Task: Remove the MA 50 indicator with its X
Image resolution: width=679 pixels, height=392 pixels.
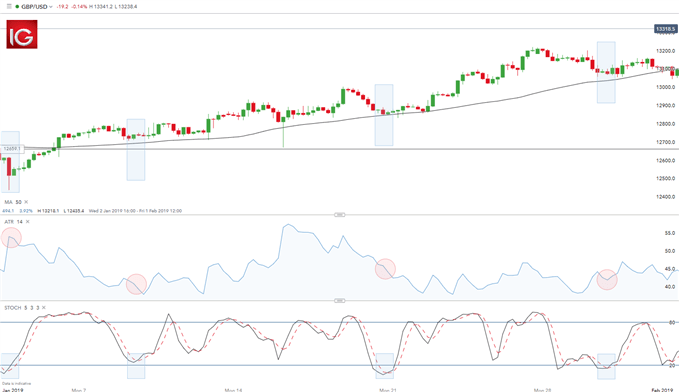Action: click(26, 202)
